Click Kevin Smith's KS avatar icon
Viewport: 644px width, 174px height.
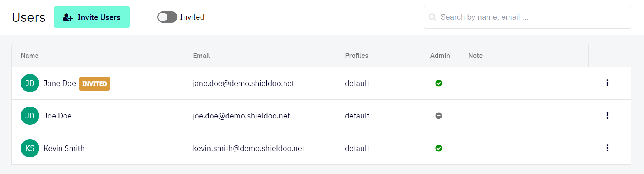(x=30, y=148)
